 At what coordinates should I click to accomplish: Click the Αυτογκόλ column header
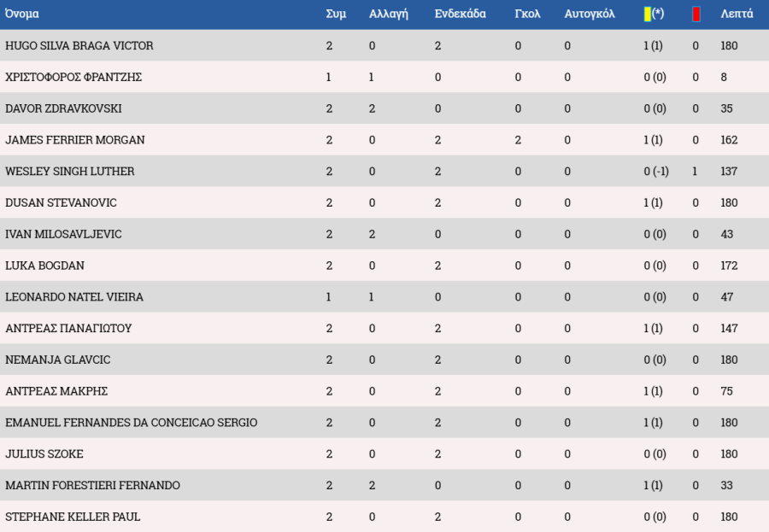[x=589, y=14]
